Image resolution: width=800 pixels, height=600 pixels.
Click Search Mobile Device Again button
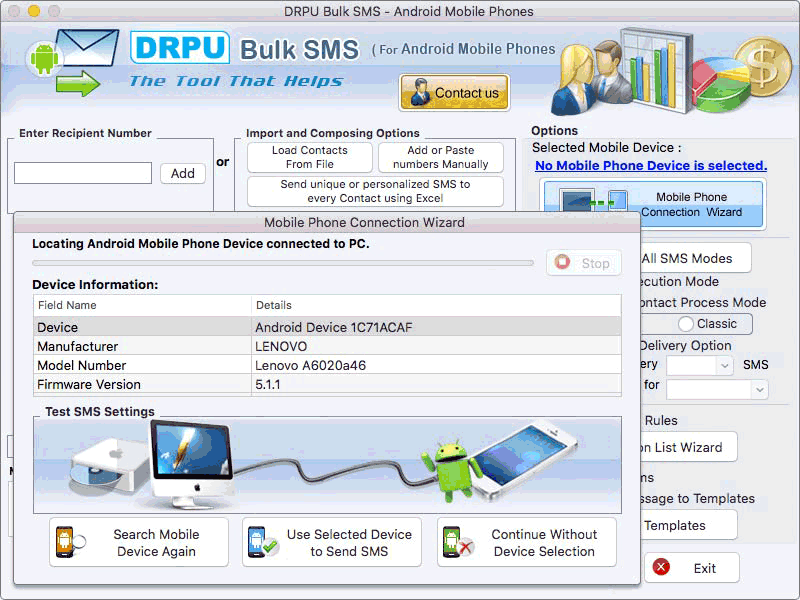139,542
